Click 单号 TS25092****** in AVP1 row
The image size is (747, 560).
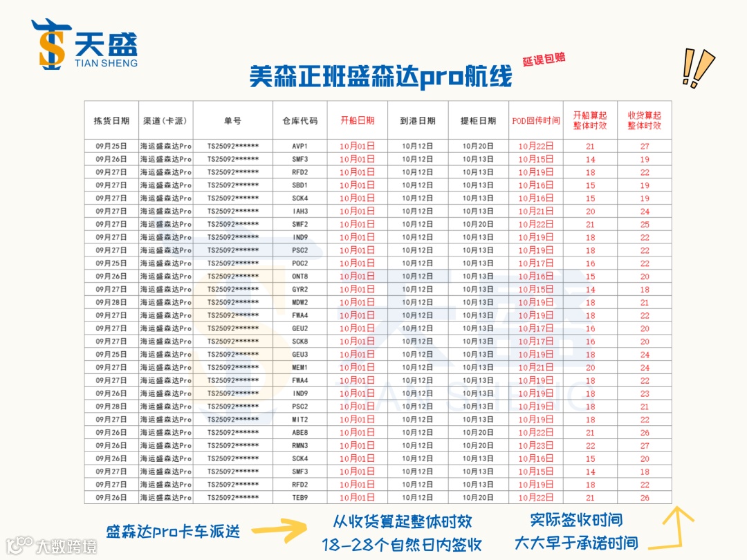coord(232,146)
